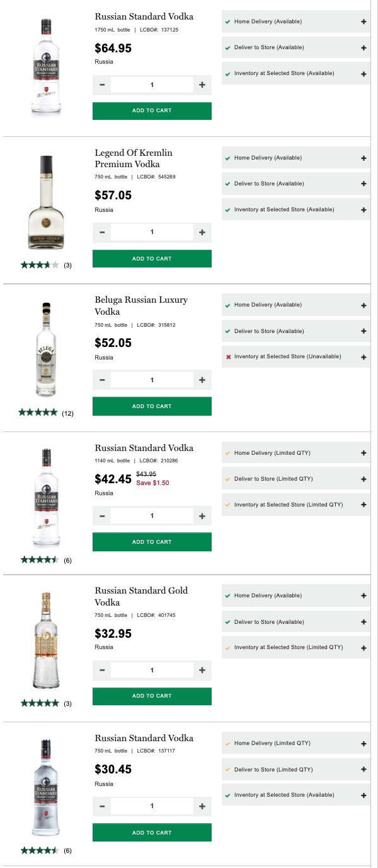
Task: Expand Deliver to Store for Legend Of Kremlin
Action: (364, 184)
